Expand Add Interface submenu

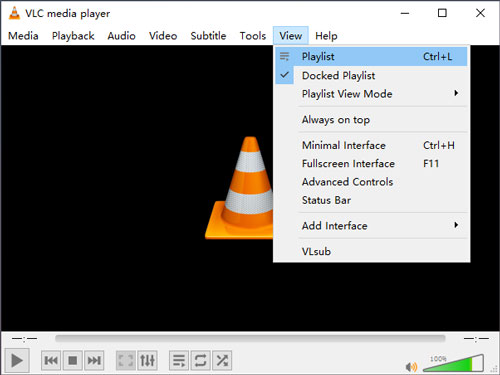372,226
